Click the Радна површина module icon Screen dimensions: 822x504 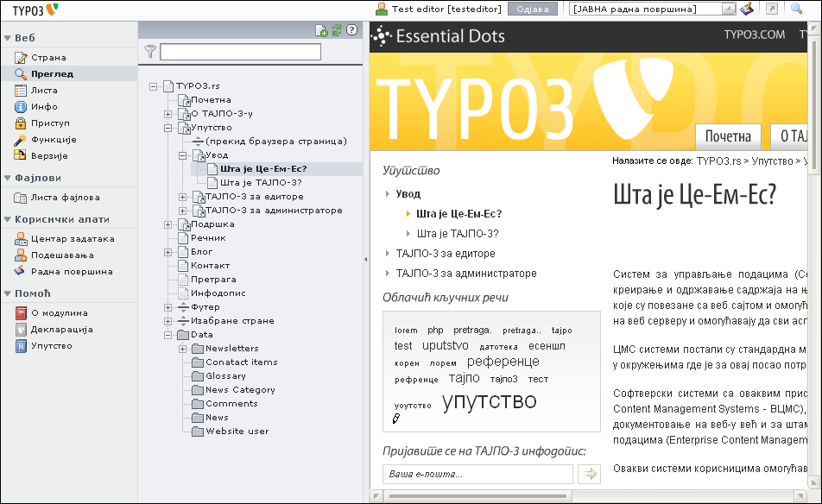(x=21, y=271)
